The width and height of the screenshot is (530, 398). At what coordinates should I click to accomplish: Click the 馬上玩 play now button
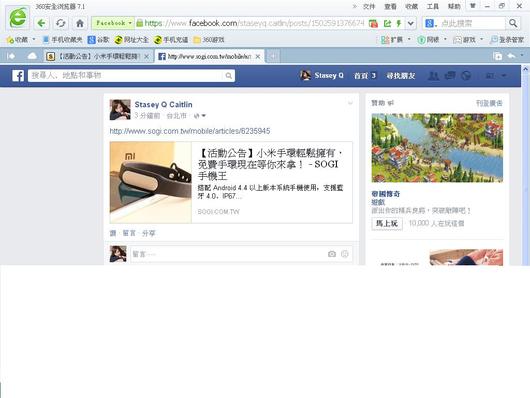[x=387, y=224]
